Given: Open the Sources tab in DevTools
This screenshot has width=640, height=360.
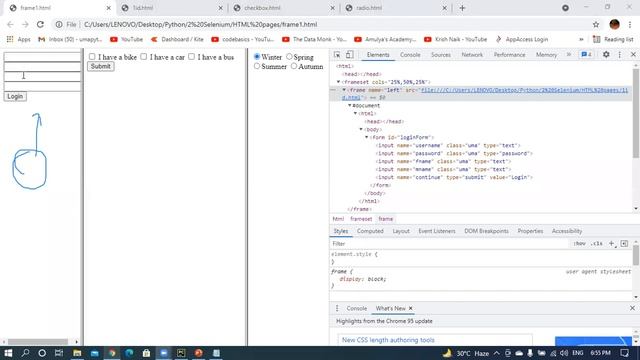Looking at the screenshot, I should [x=441, y=55].
